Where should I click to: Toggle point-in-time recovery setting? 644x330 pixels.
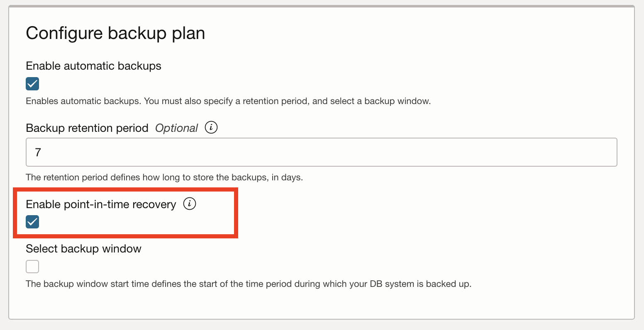32,221
